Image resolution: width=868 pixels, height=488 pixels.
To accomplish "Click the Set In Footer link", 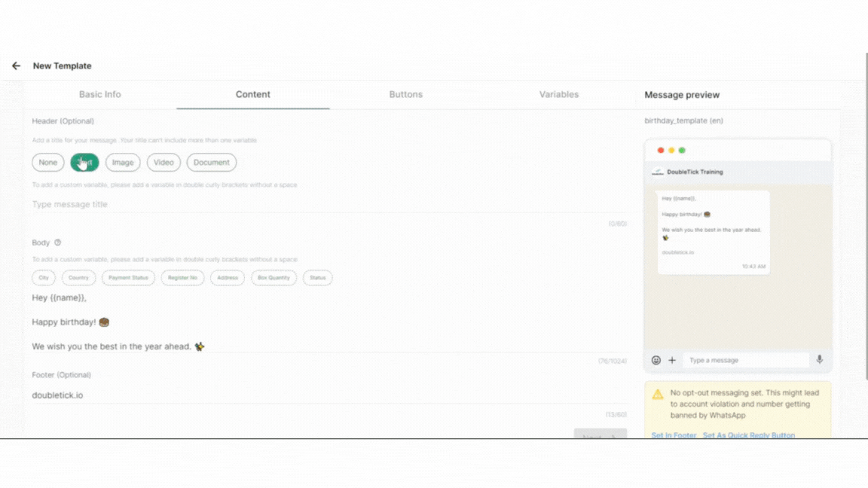I will (674, 435).
